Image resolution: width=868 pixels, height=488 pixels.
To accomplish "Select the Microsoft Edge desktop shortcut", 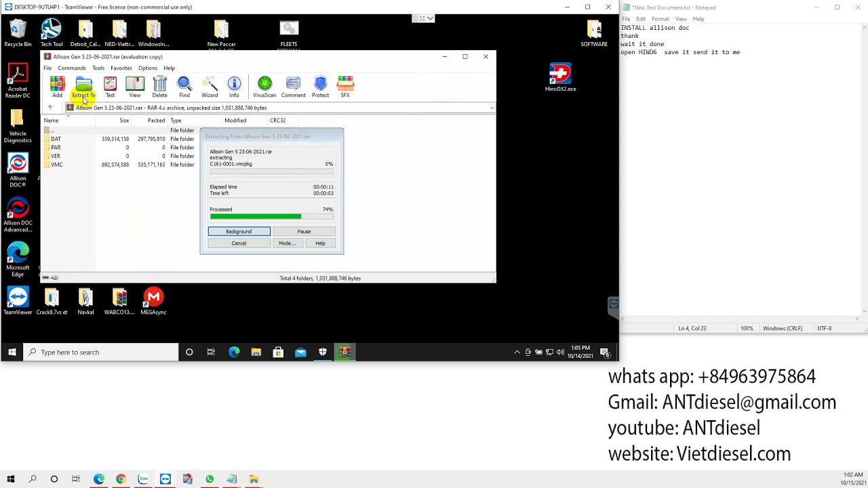I will pyautogui.click(x=18, y=260).
